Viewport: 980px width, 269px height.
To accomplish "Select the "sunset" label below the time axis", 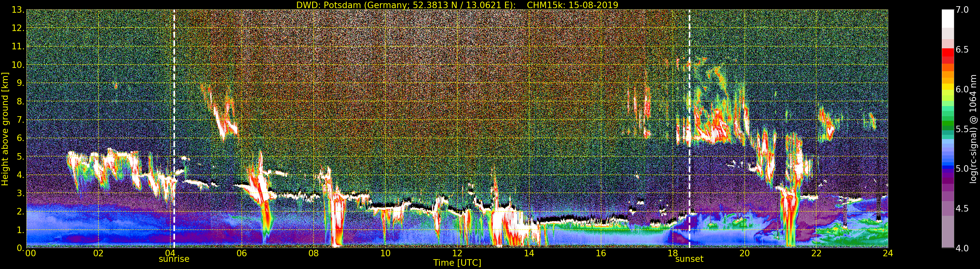I will pyautogui.click(x=689, y=259).
